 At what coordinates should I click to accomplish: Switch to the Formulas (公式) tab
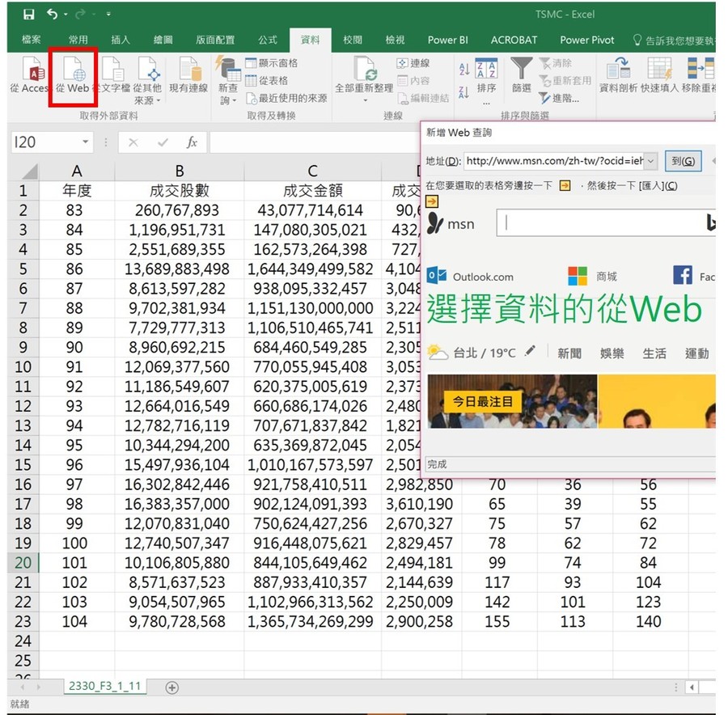point(268,40)
